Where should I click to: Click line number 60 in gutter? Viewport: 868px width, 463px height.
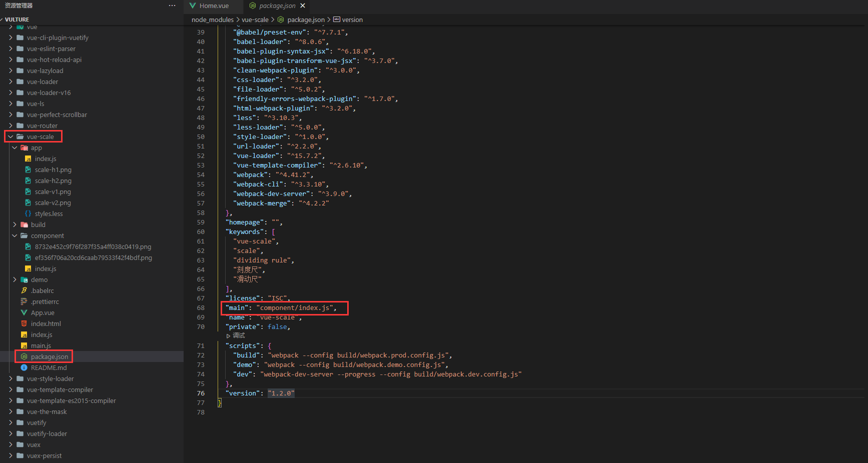coord(201,231)
